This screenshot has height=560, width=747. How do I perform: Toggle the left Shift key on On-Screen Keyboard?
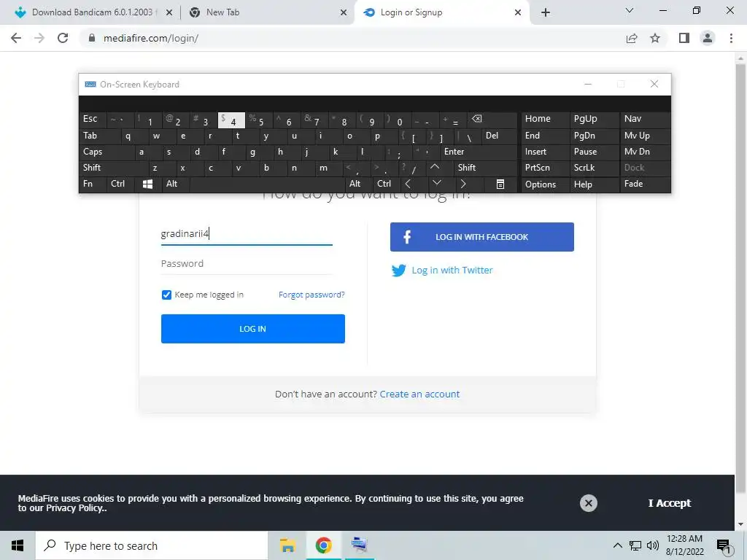tap(112, 167)
